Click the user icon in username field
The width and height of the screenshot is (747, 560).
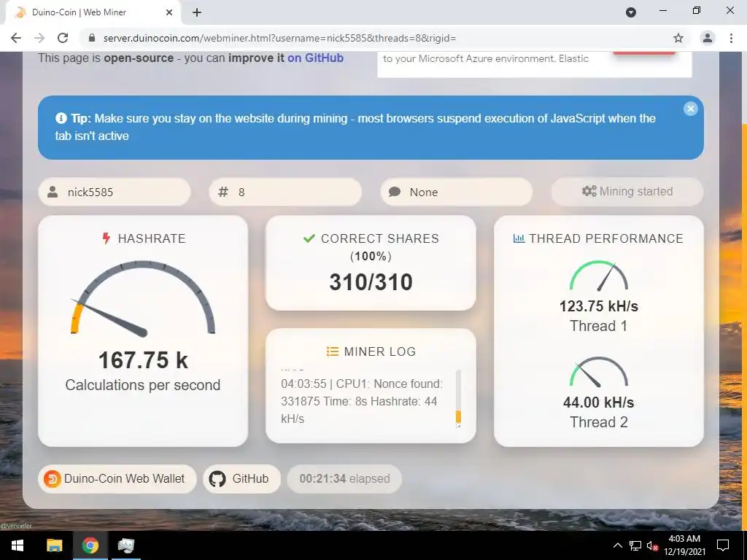[x=53, y=192]
